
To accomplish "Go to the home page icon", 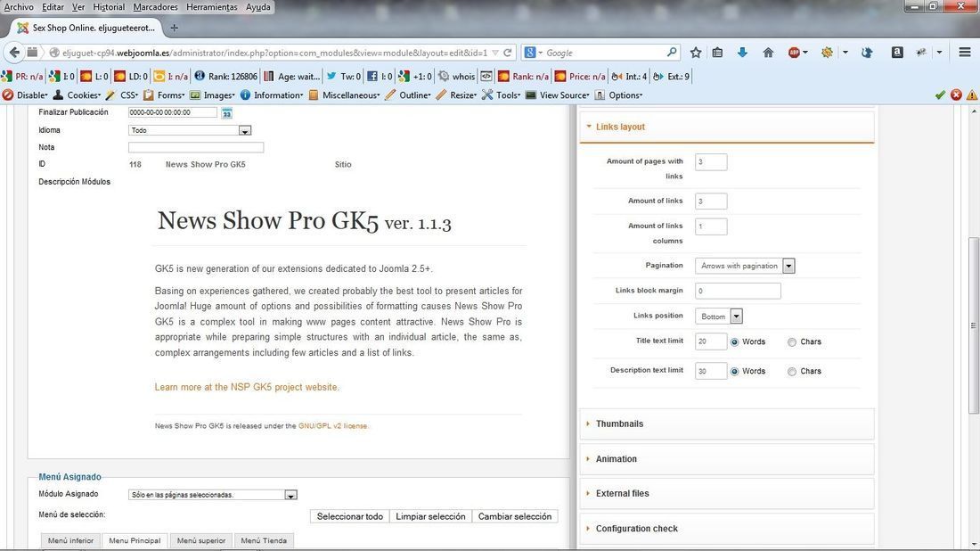I will tap(768, 53).
